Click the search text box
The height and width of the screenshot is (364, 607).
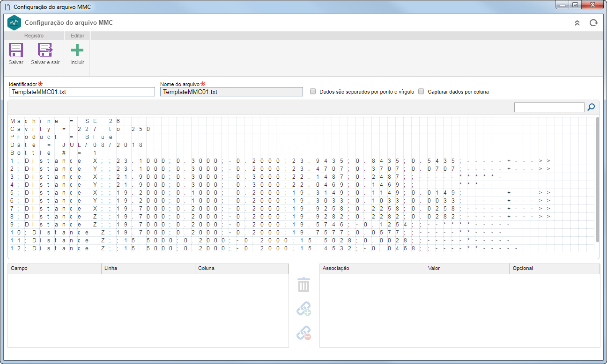(x=549, y=108)
